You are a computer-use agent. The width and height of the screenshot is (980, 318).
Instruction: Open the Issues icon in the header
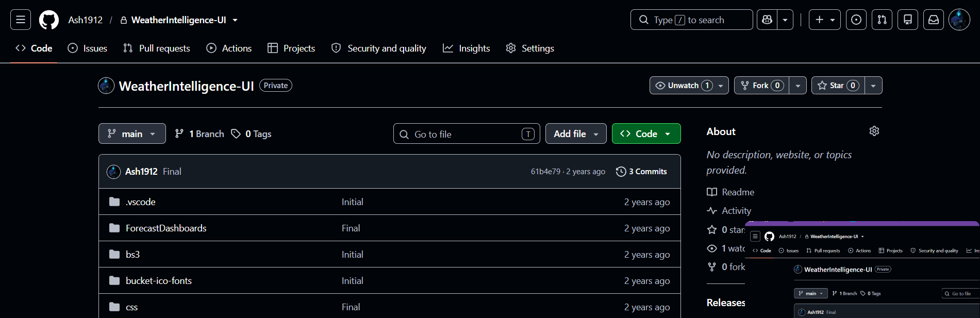tap(856, 20)
